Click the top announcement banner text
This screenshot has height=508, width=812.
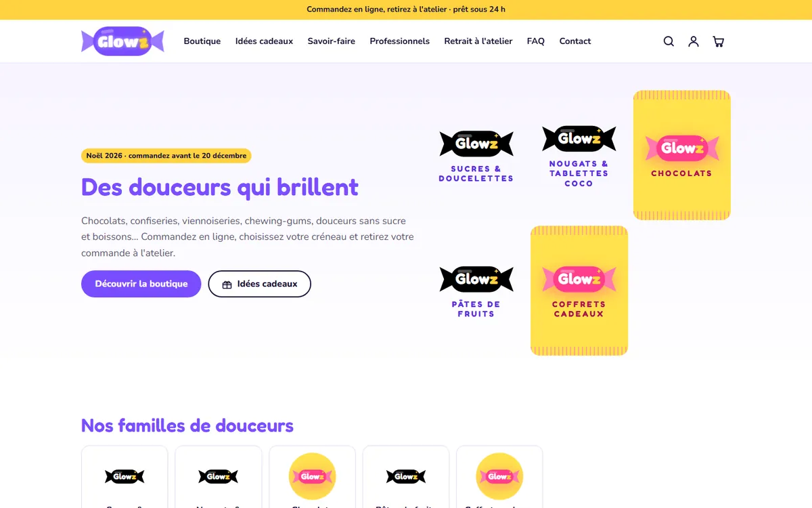click(x=406, y=9)
